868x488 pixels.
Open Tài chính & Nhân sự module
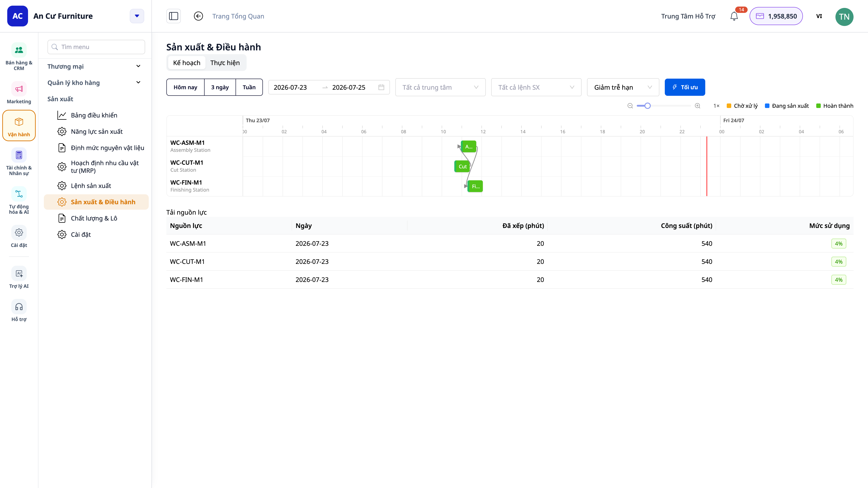click(19, 162)
